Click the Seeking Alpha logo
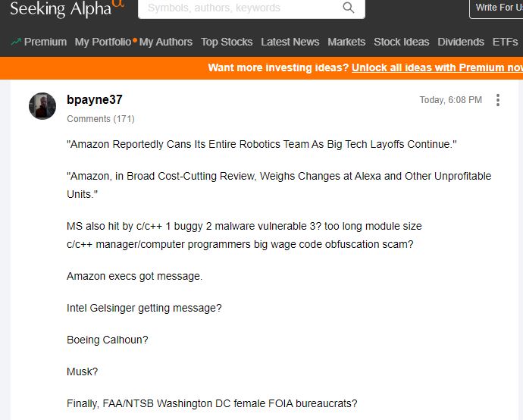Viewport: 523px width, 420px height. (x=67, y=8)
